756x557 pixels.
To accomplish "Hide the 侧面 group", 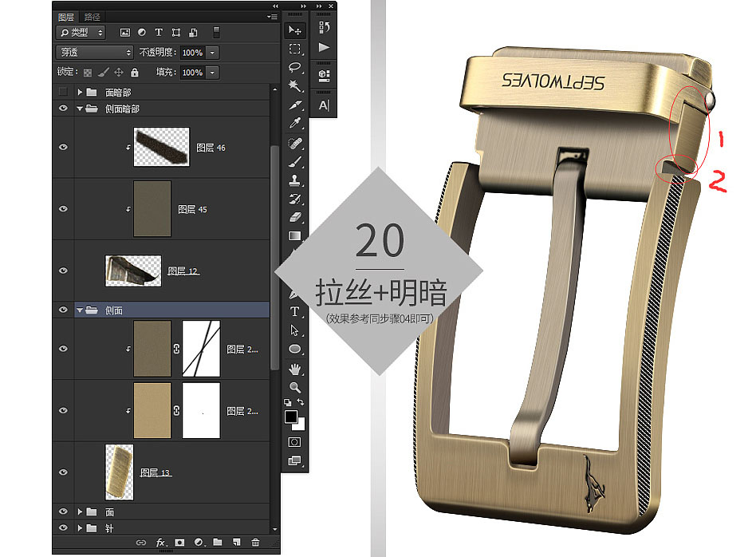I will click(x=63, y=310).
